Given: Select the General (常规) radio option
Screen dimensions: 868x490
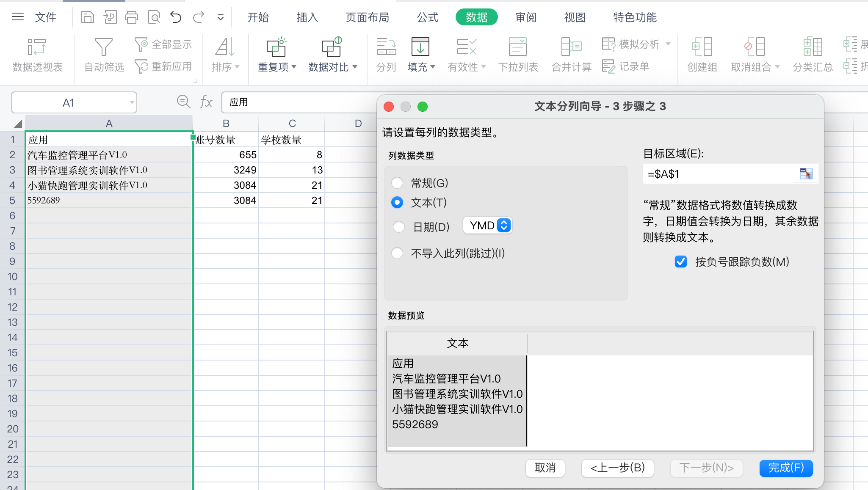Looking at the screenshot, I should click(x=397, y=183).
